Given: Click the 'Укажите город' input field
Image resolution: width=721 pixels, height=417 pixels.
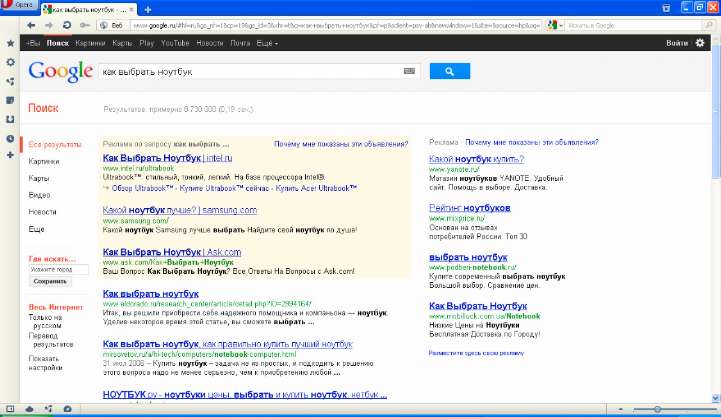Looking at the screenshot, I should pos(58,270).
